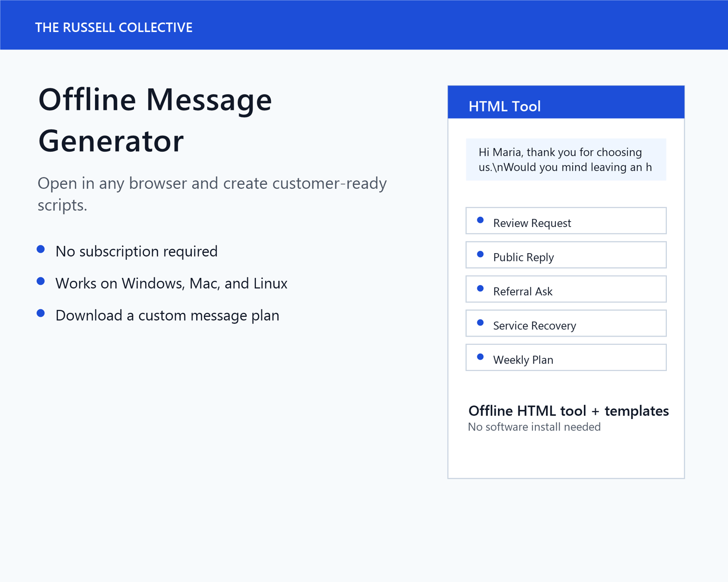Select the Public Reply template
The height and width of the screenshot is (582, 728).
(566, 255)
